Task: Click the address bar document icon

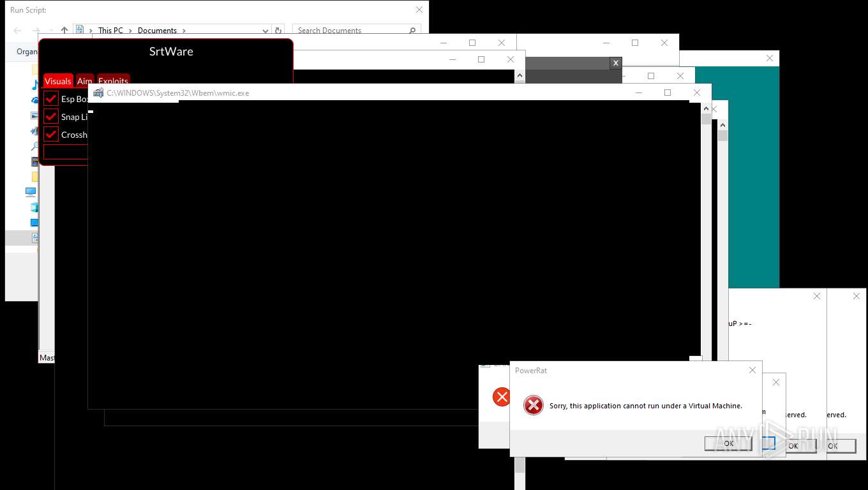Action: [80, 30]
